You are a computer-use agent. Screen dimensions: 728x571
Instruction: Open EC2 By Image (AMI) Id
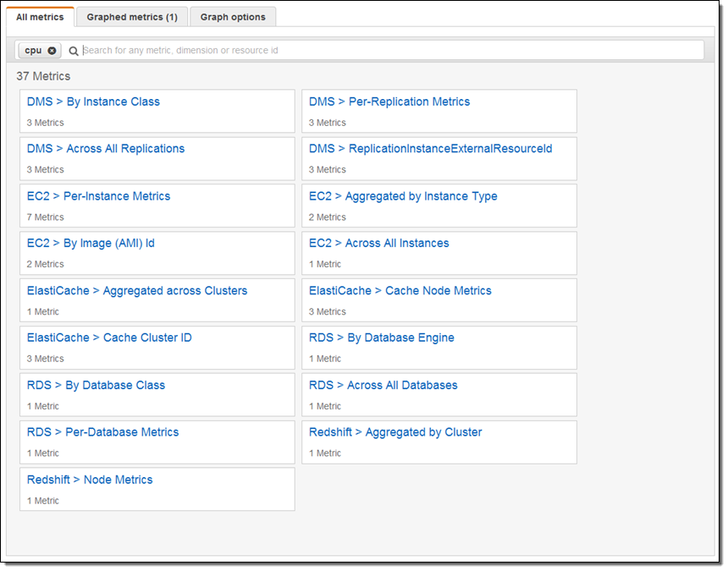[91, 244]
